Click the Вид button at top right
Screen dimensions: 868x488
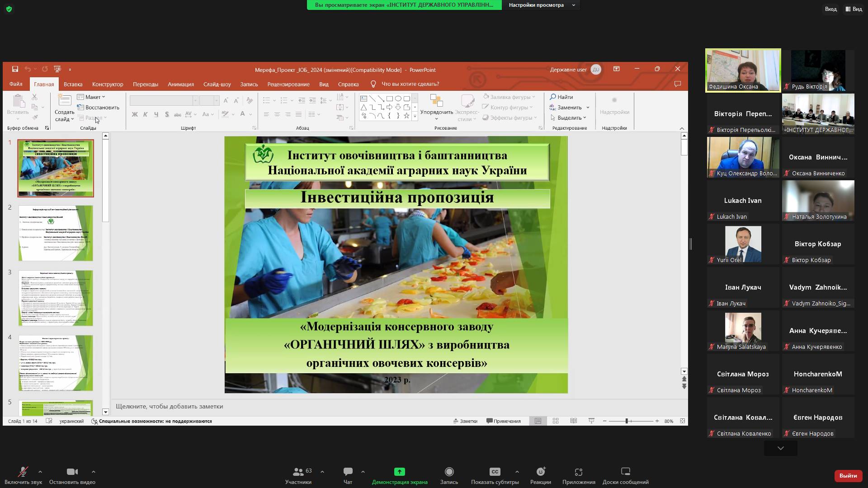click(x=854, y=9)
